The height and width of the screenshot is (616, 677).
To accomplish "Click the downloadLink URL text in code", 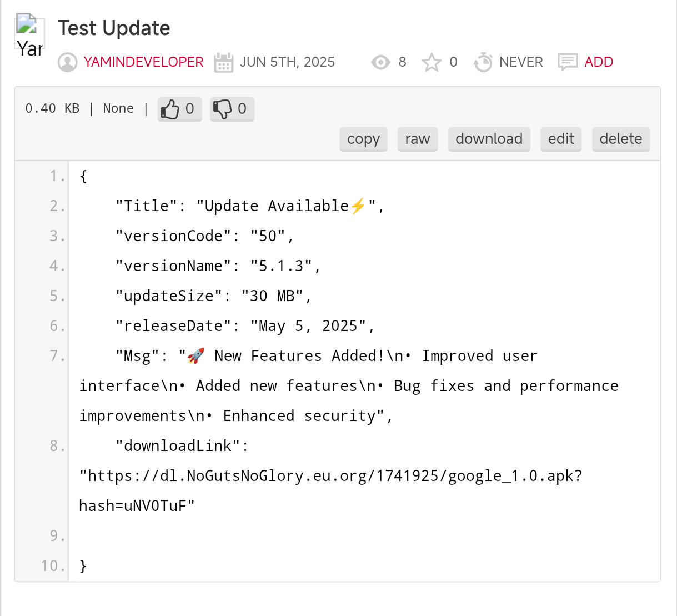I will (x=330, y=476).
